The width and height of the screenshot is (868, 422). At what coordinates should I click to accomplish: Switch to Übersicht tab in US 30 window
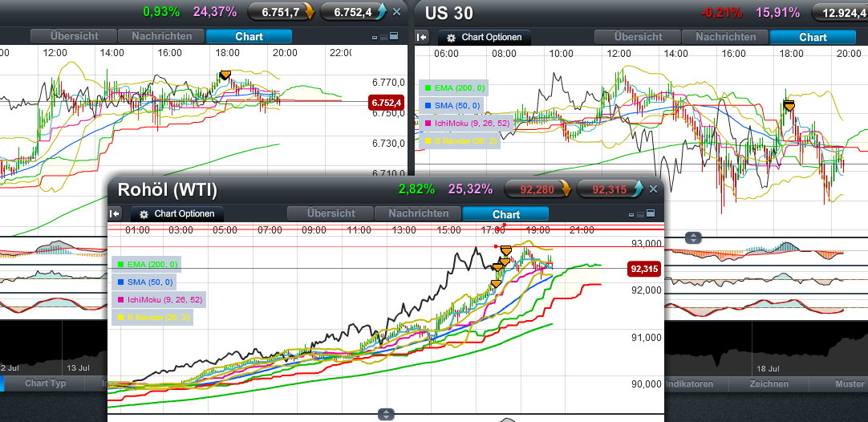pos(638,37)
